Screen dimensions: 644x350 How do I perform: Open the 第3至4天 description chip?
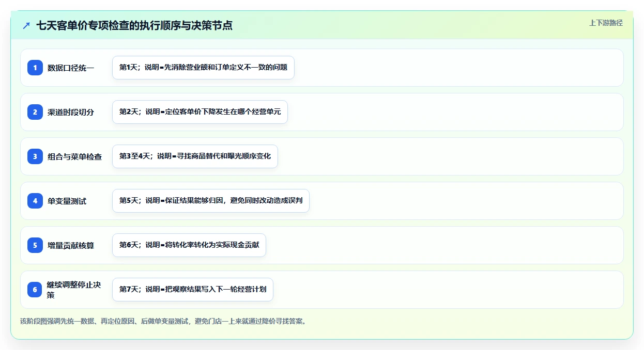(195, 156)
